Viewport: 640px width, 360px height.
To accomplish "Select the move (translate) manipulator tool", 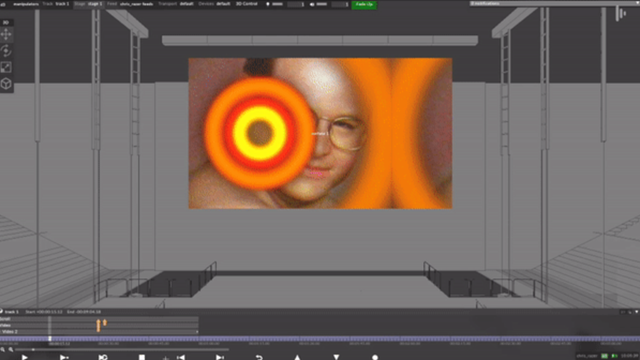I will [6, 35].
